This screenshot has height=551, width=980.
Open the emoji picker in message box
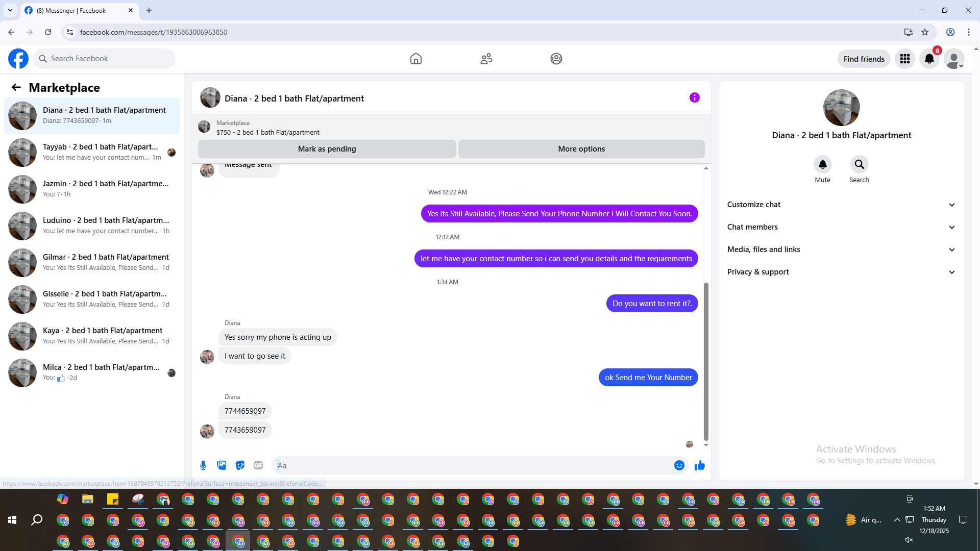679,465
